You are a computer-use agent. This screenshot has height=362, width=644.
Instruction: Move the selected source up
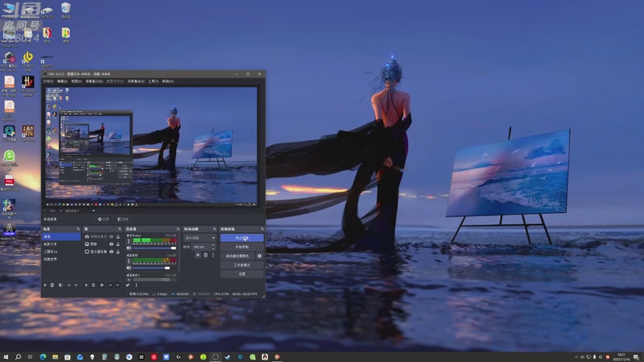110,285
